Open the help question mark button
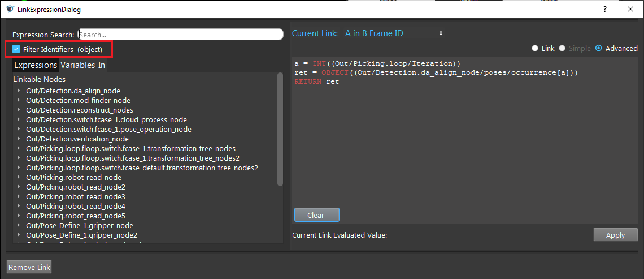The height and width of the screenshot is (279, 644). pyautogui.click(x=605, y=10)
